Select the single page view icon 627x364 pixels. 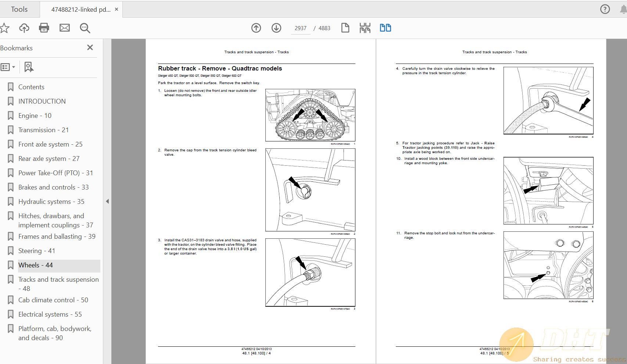(345, 28)
